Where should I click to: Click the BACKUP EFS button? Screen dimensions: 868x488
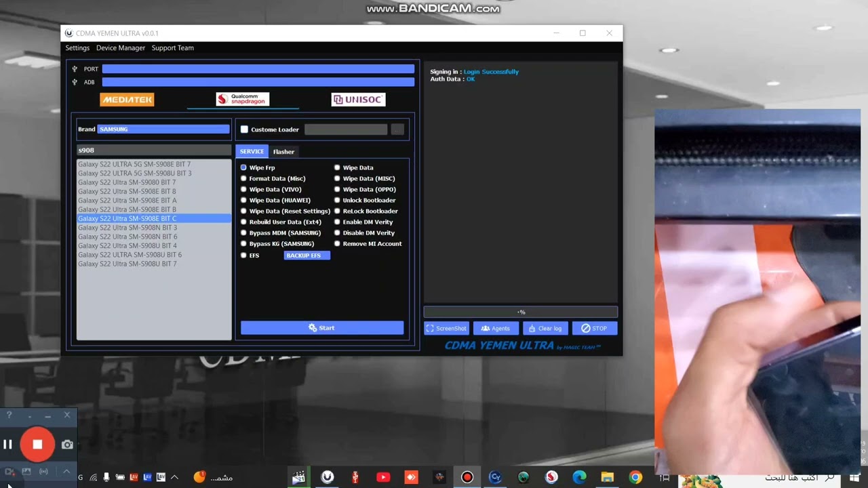tap(307, 256)
